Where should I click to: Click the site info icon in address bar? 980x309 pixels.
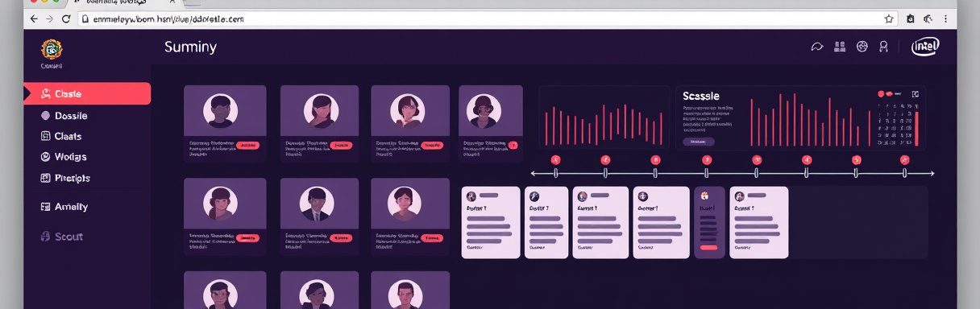[x=85, y=18]
